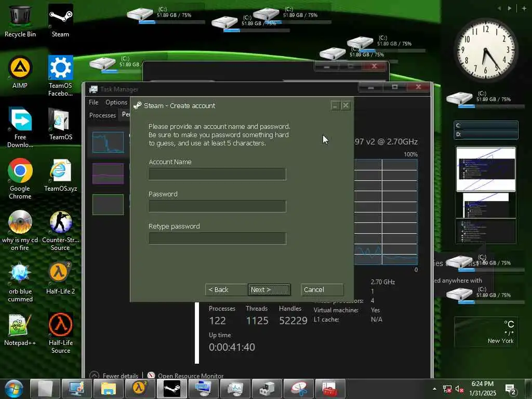Open the AIMP desktop shortcut
This screenshot has height=399, width=532.
(20, 72)
